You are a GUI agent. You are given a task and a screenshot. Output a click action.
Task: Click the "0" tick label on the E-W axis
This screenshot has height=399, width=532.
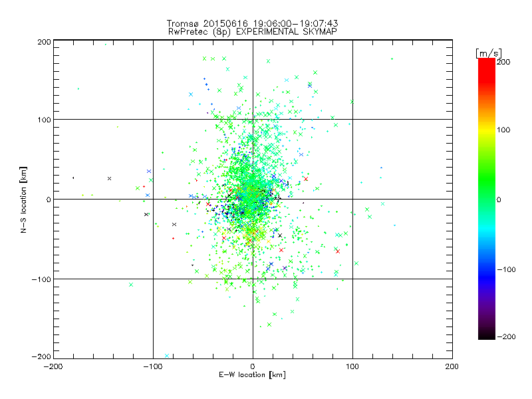pos(253,366)
